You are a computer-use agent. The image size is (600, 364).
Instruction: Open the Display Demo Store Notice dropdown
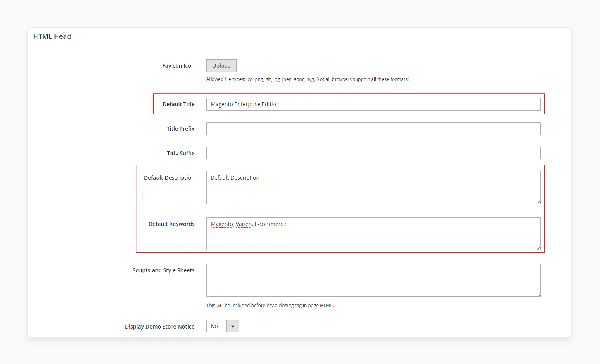coord(223,326)
